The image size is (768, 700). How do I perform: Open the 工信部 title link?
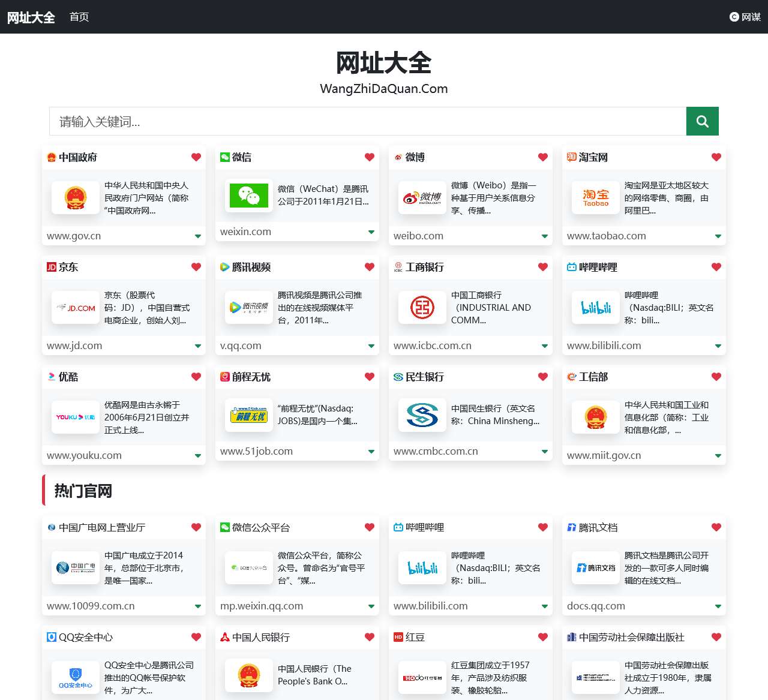[593, 377]
